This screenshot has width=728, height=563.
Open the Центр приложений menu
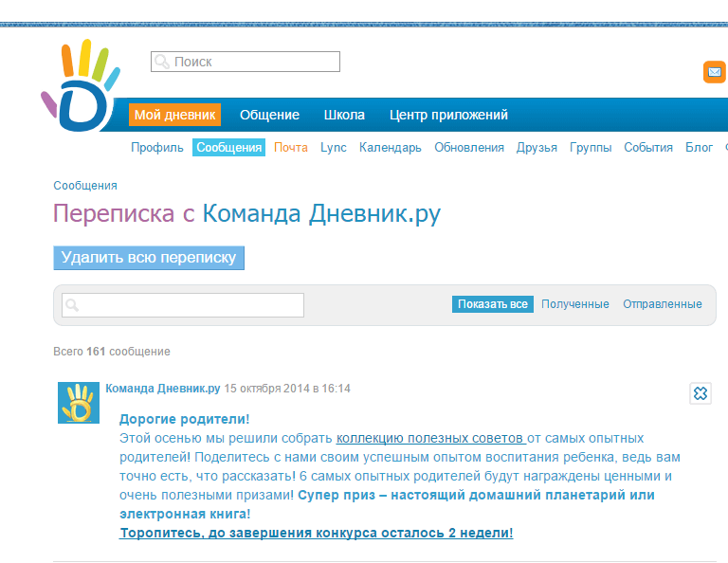448,115
